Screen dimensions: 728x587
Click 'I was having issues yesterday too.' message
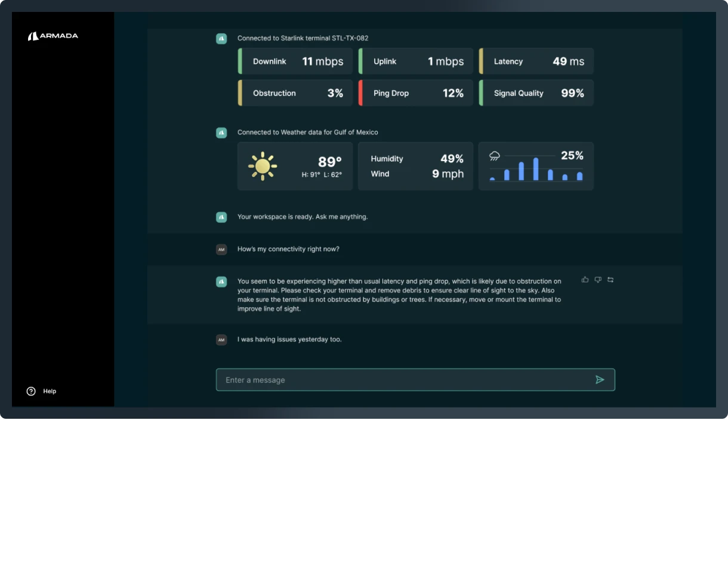click(x=289, y=339)
